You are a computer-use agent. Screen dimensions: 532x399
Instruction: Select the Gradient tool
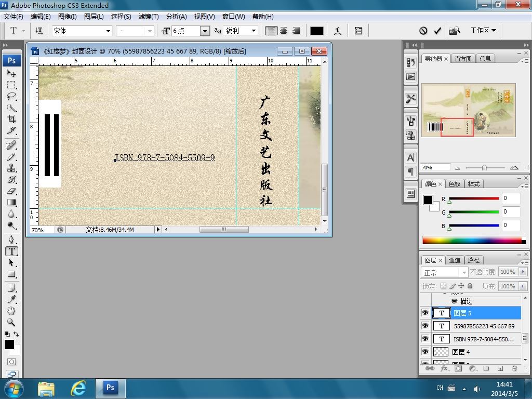point(11,203)
